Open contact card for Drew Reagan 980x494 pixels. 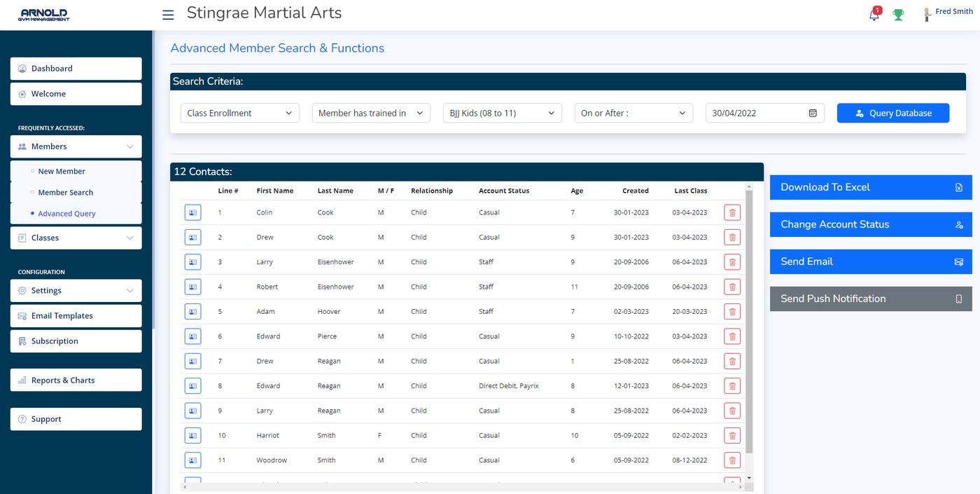192,361
